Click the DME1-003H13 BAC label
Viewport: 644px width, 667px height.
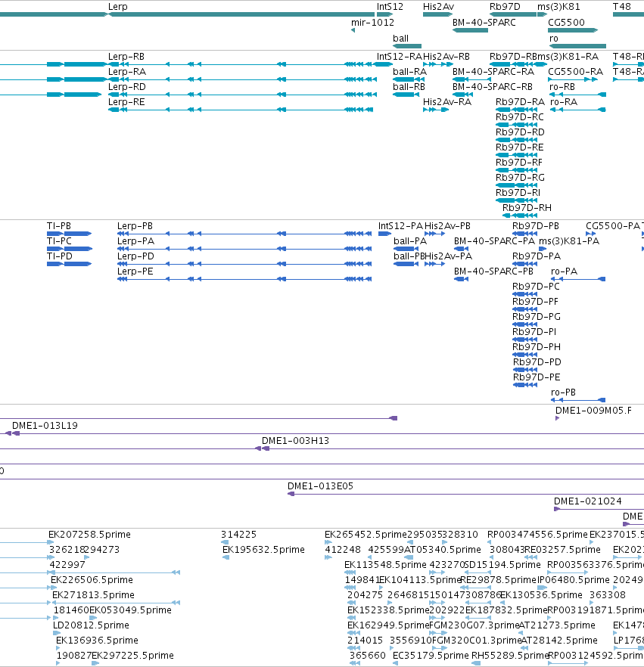coord(295,441)
